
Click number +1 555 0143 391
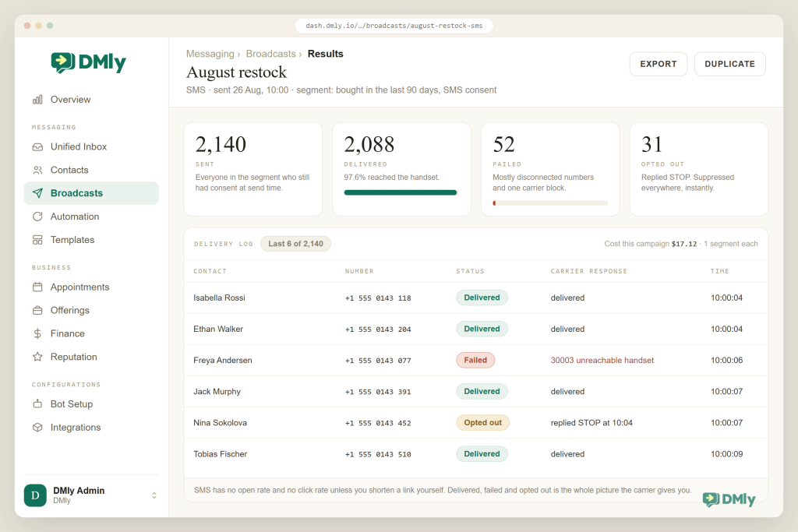[x=378, y=392]
